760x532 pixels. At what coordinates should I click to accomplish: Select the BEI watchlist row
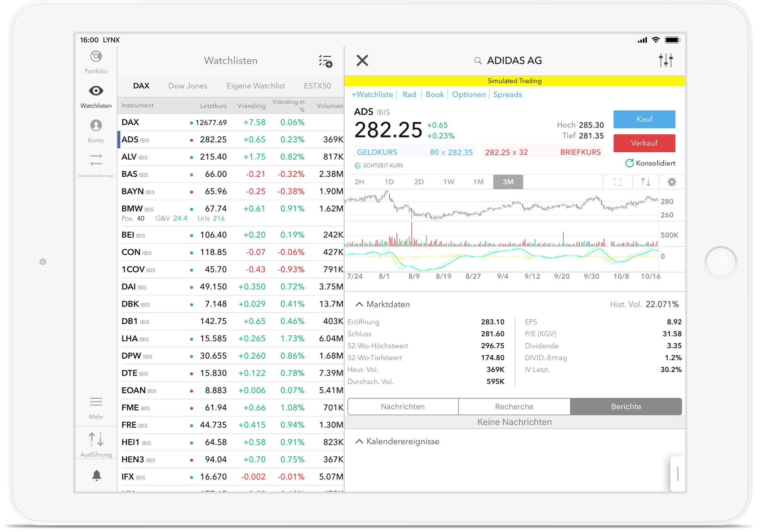point(231,235)
